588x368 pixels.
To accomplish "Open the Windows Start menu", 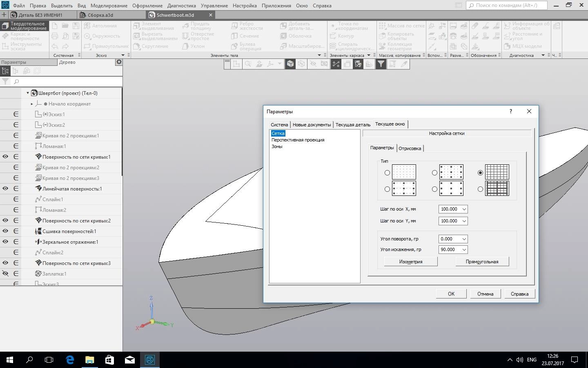I will click(x=10, y=360).
